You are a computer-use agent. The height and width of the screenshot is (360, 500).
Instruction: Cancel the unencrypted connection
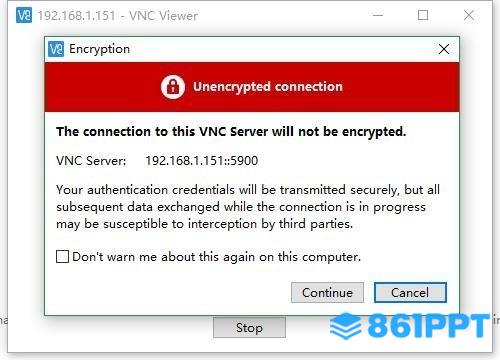point(410,293)
